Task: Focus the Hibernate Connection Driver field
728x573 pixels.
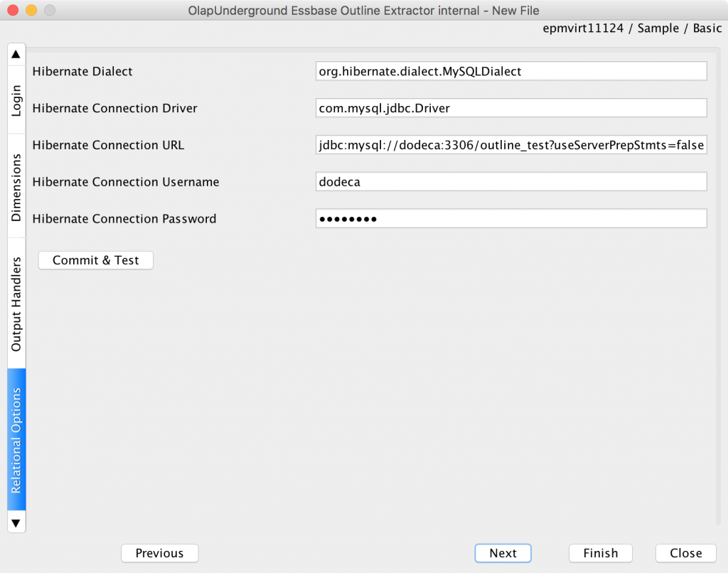Action: 511,108
